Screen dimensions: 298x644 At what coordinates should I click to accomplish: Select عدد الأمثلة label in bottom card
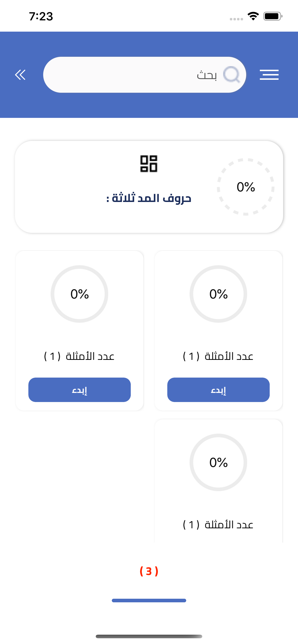[x=218, y=524]
